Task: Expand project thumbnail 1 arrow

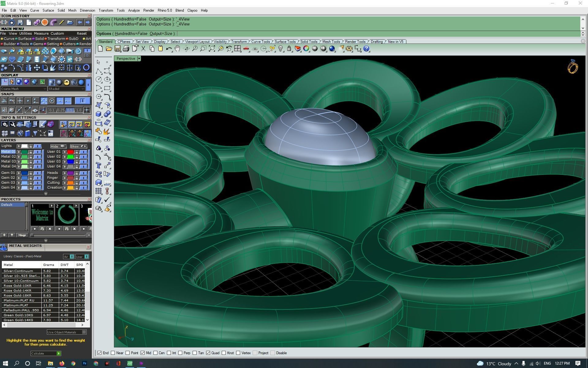Action: coord(51,206)
